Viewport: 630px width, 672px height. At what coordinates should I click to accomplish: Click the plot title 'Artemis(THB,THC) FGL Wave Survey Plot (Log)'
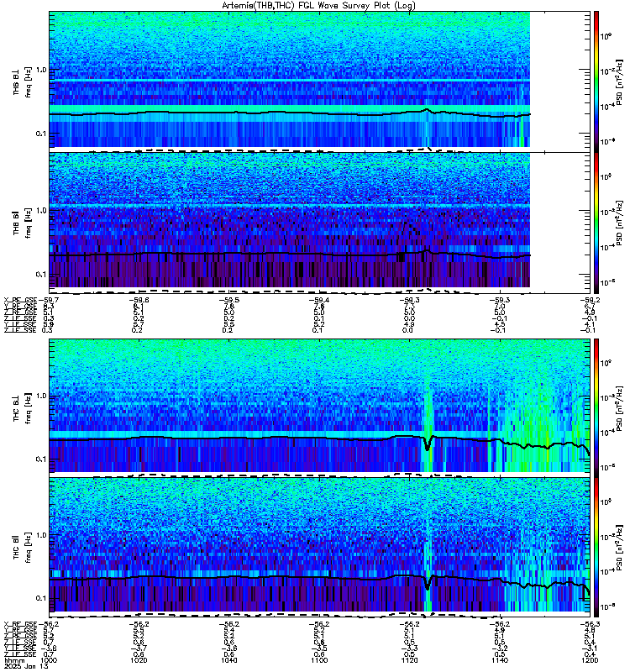point(318,6)
